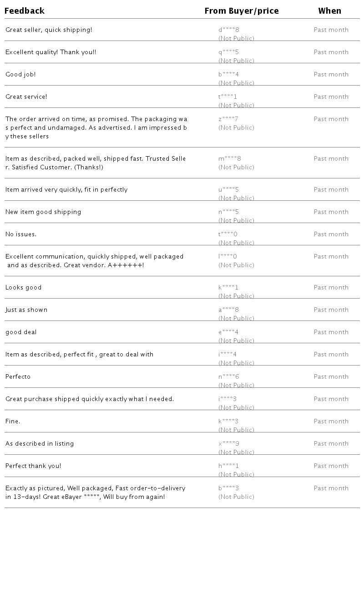364x610 pixels.
Task: Click the "As described in listing" comment
Action: click(x=40, y=444)
